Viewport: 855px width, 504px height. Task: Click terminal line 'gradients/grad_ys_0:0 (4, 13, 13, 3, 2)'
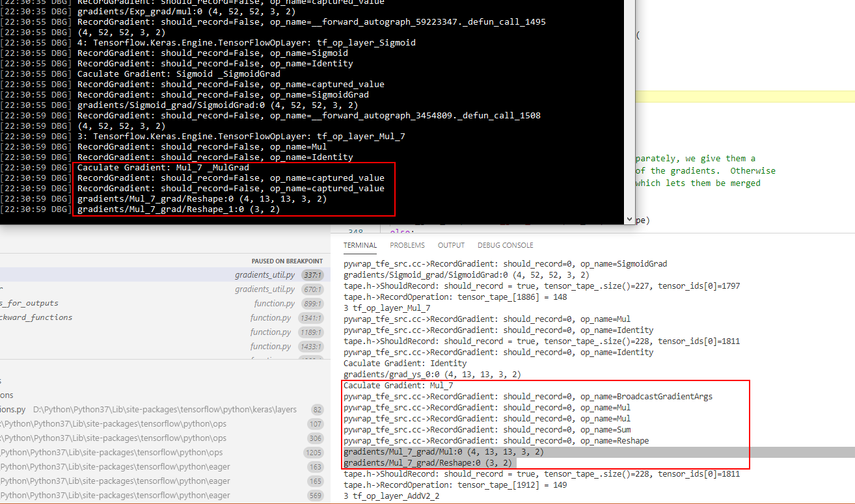pyautogui.click(x=433, y=375)
